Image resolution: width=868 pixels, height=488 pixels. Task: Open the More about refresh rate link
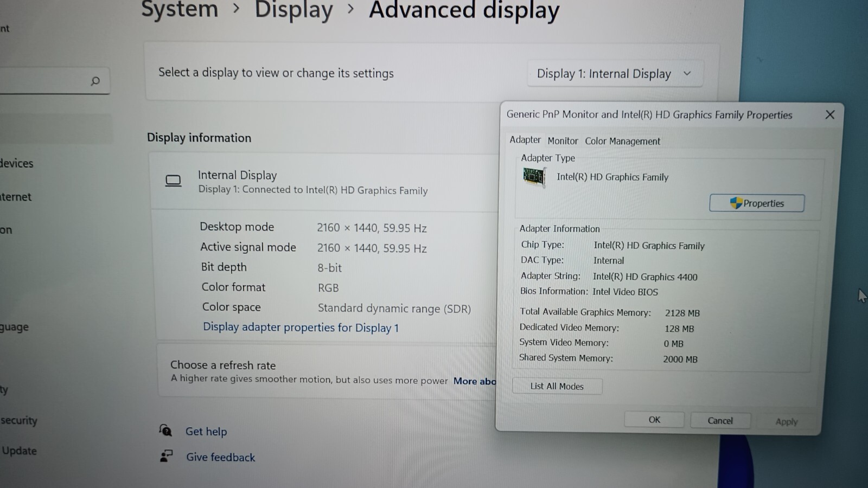pyautogui.click(x=475, y=381)
